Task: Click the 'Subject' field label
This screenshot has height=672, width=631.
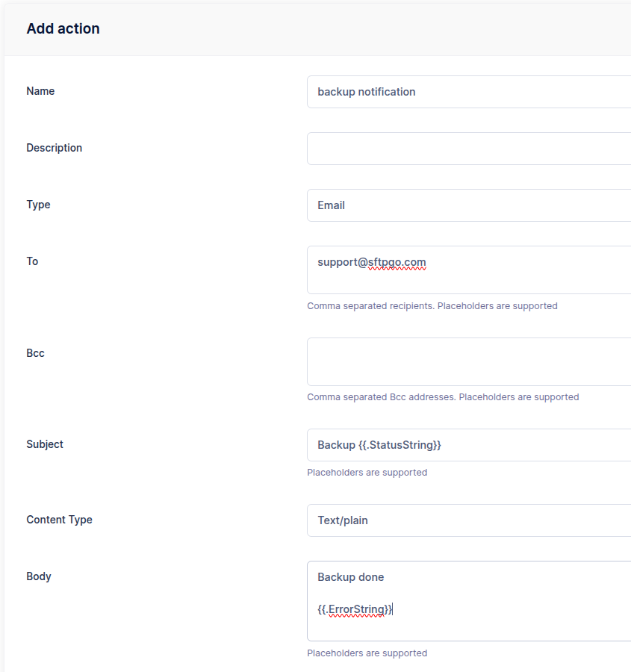Action: (x=45, y=444)
